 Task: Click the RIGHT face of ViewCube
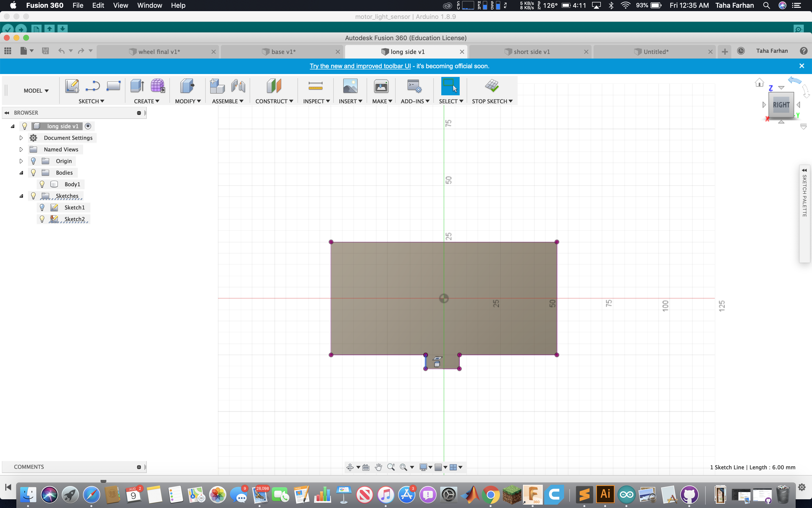pyautogui.click(x=781, y=105)
